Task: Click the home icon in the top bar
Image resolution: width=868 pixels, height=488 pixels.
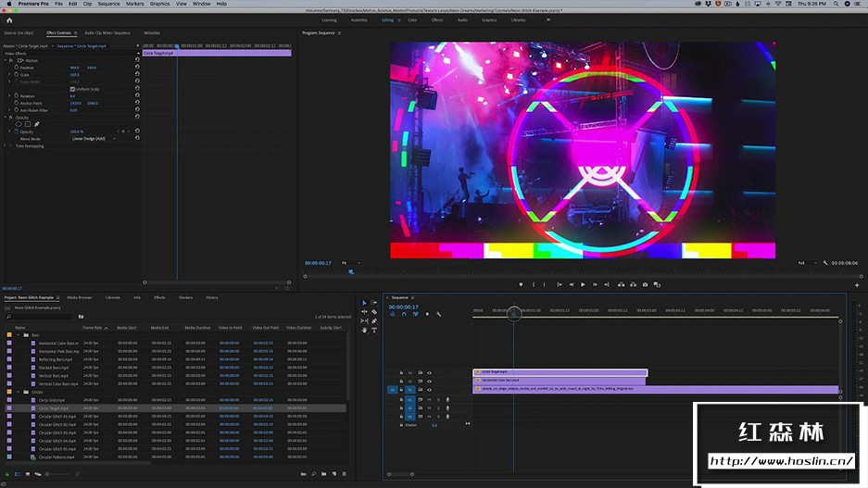Action: point(9,19)
